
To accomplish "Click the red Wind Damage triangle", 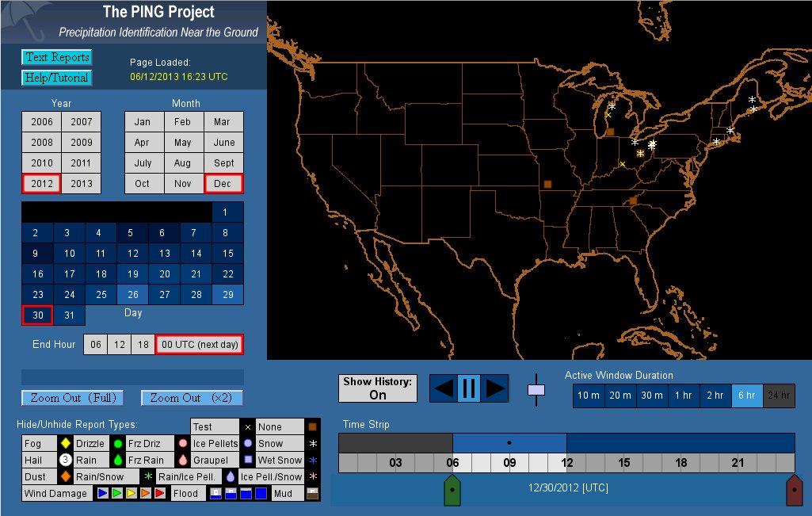I will (x=159, y=493).
